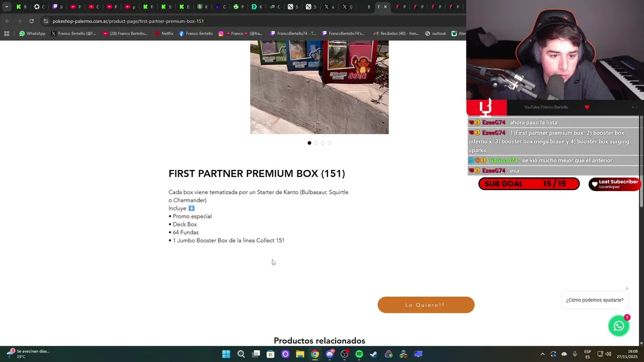This screenshot has width=644, height=362.
Task: Open the ESP language input selector
Action: coord(588,354)
